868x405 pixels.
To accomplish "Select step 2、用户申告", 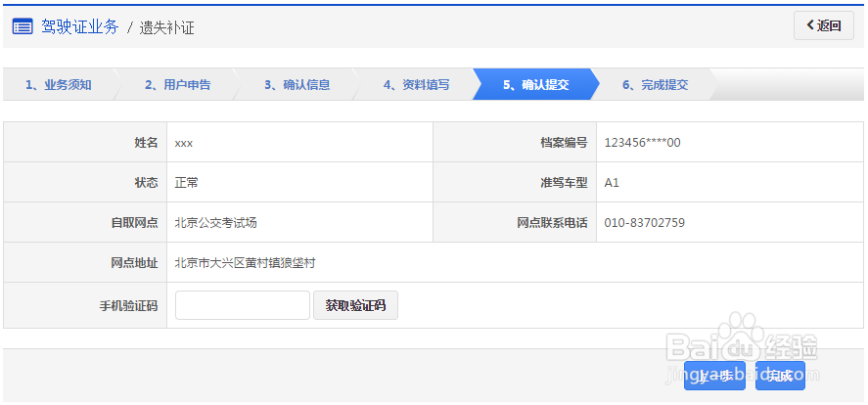I will point(177,85).
